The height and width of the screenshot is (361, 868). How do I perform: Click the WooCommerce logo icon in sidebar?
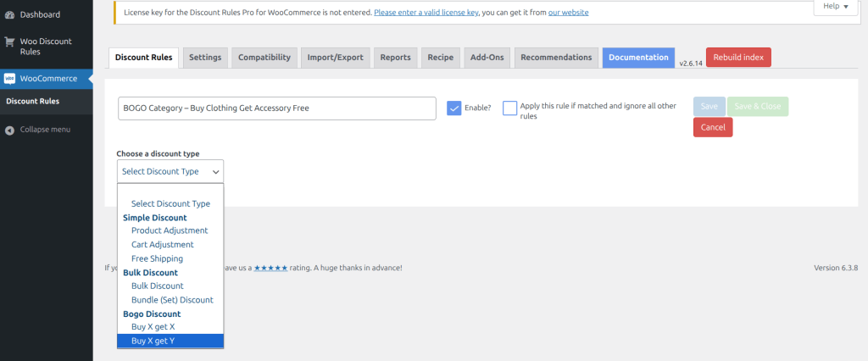point(10,79)
